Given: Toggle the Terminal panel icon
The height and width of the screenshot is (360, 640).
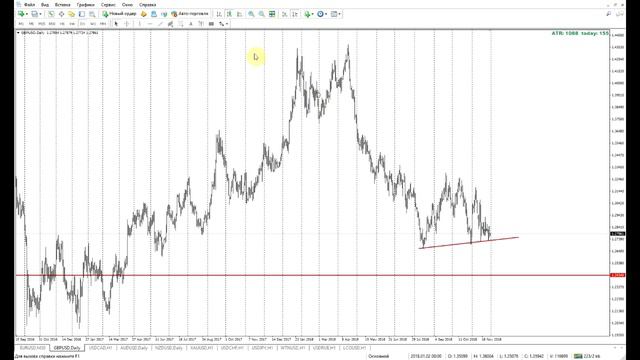Looking at the screenshot, I should pyautogui.click(x=82, y=14).
